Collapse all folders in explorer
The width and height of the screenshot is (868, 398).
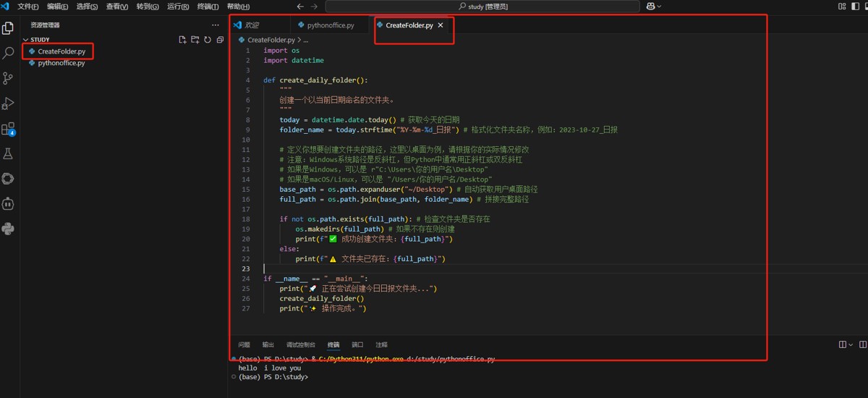220,40
